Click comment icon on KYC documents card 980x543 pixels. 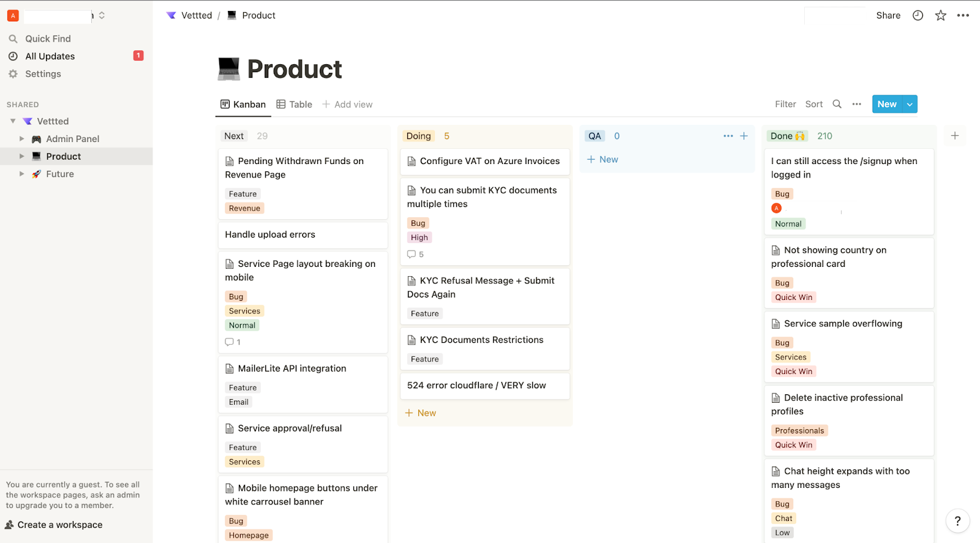(x=412, y=254)
